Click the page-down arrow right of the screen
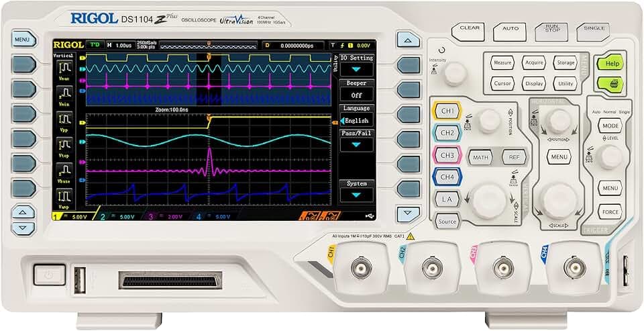Viewport: 644px width, 331px height. click(x=409, y=214)
